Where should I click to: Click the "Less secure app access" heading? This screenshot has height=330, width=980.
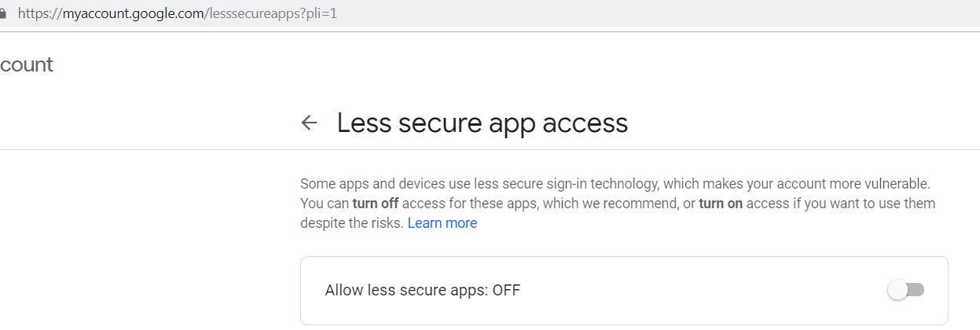[x=482, y=123]
